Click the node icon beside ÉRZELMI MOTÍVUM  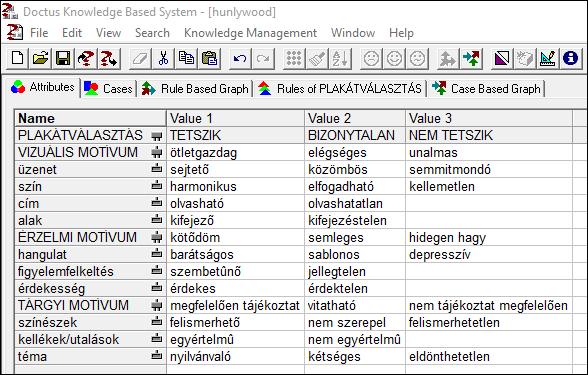(157, 237)
